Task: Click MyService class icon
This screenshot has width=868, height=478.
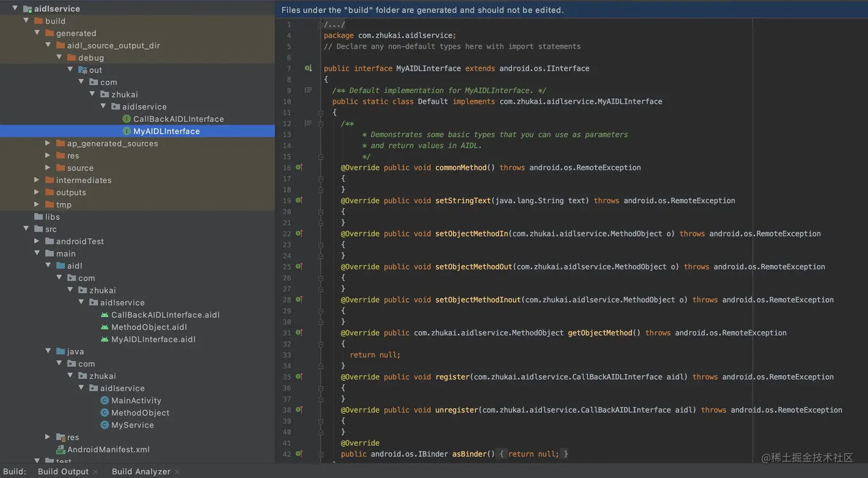Action: pos(104,425)
